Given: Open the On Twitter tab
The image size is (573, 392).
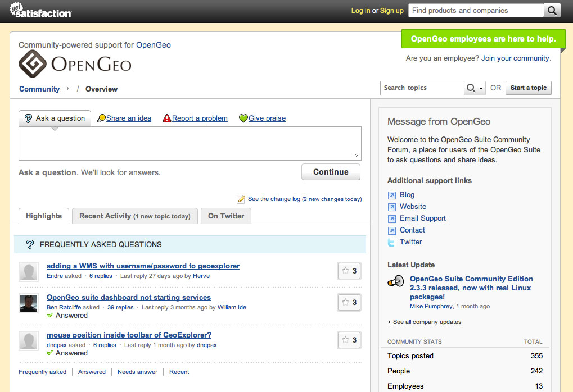Looking at the screenshot, I should click(226, 216).
